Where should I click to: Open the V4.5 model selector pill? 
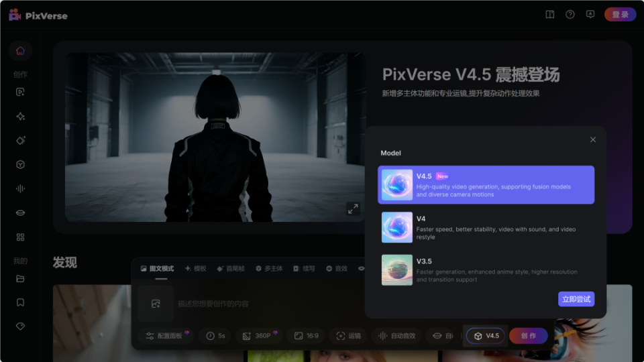486,336
